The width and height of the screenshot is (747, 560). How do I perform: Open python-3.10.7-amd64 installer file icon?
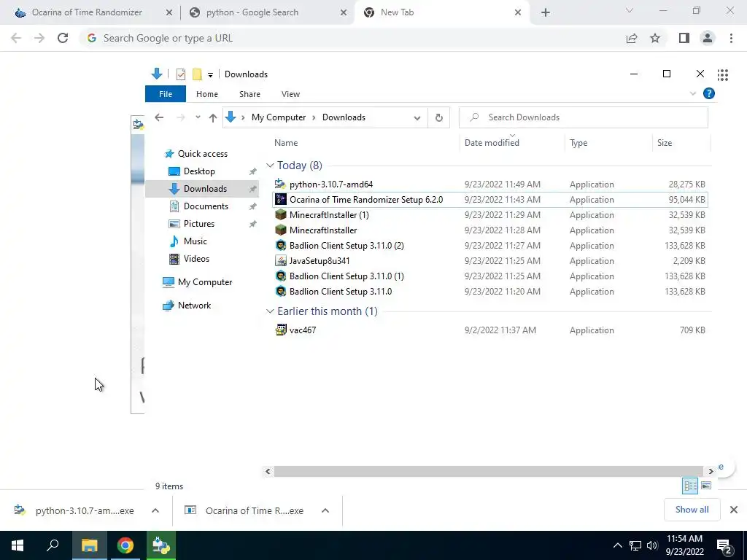click(x=281, y=184)
